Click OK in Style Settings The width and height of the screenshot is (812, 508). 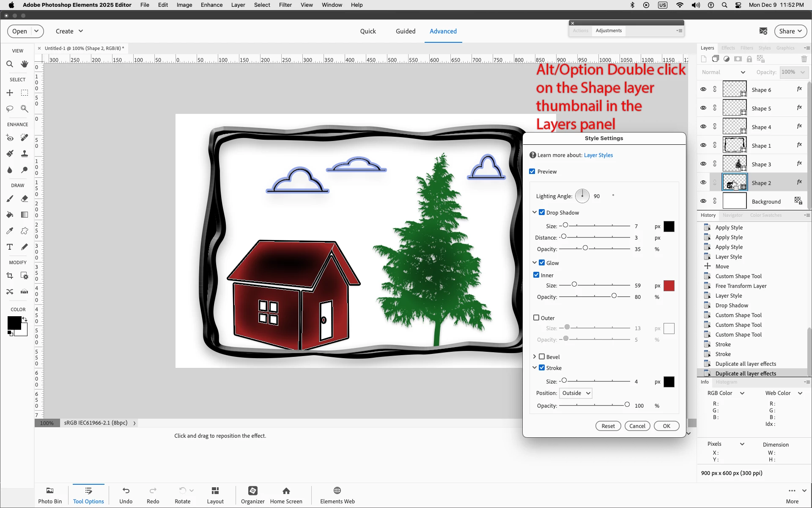point(666,426)
